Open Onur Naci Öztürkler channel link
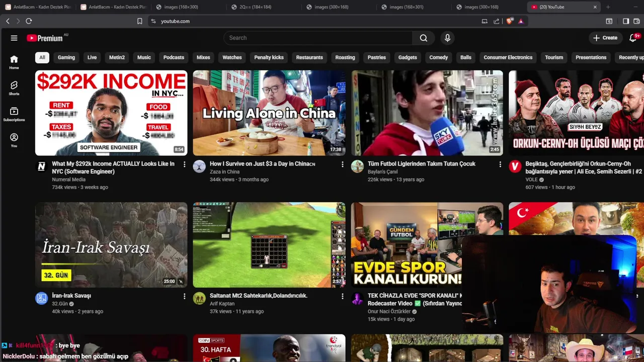644x362 pixels. coord(389,312)
